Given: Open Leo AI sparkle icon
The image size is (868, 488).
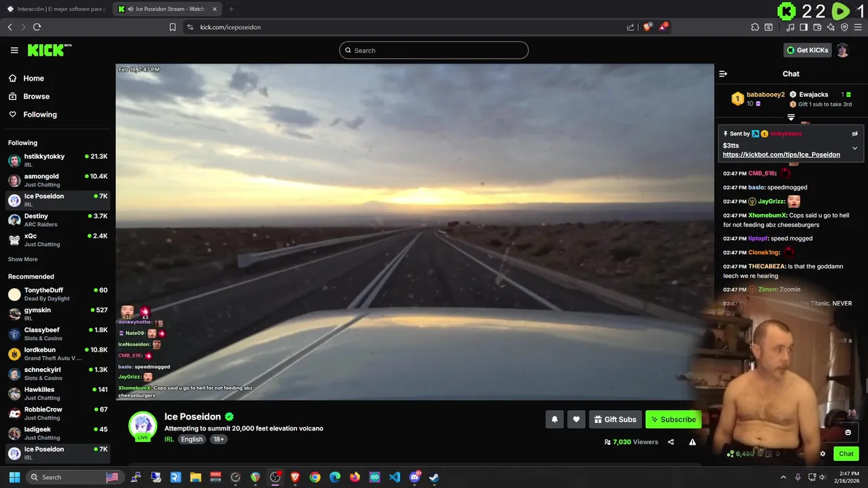Looking at the screenshot, I should click(831, 27).
